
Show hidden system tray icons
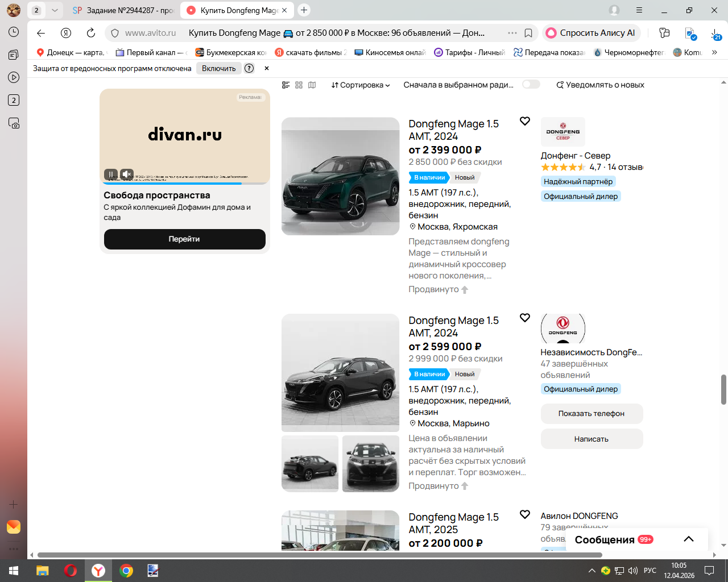[x=592, y=571]
